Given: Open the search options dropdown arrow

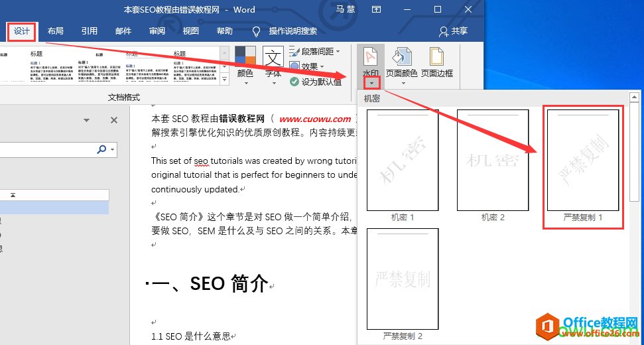Looking at the screenshot, I should tap(113, 149).
